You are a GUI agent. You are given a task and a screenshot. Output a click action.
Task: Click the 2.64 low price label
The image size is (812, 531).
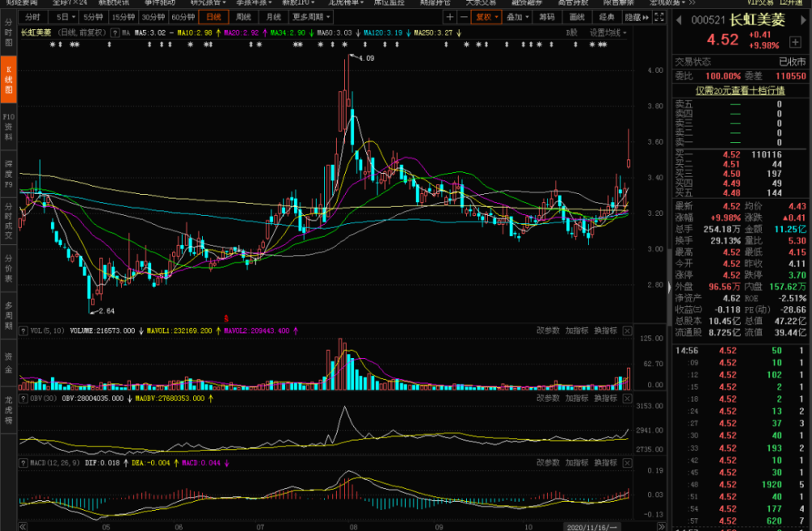point(106,311)
